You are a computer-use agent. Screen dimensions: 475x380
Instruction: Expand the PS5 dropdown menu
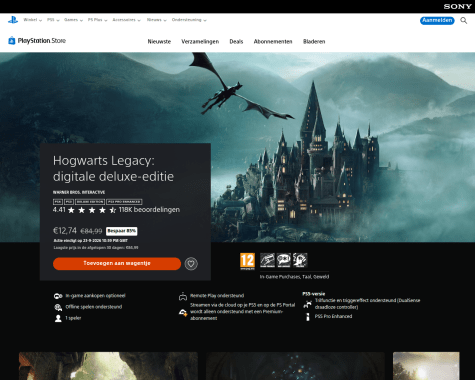coord(53,20)
